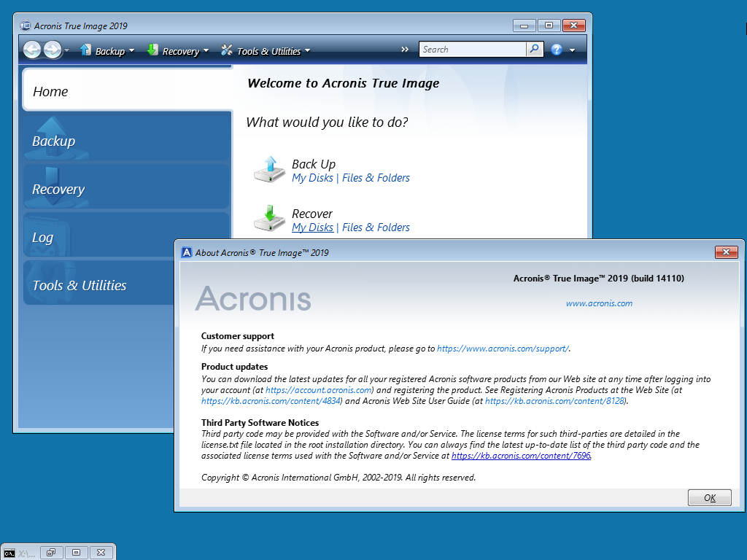Click OK in the About dialog
The image size is (747, 560).
709,497
